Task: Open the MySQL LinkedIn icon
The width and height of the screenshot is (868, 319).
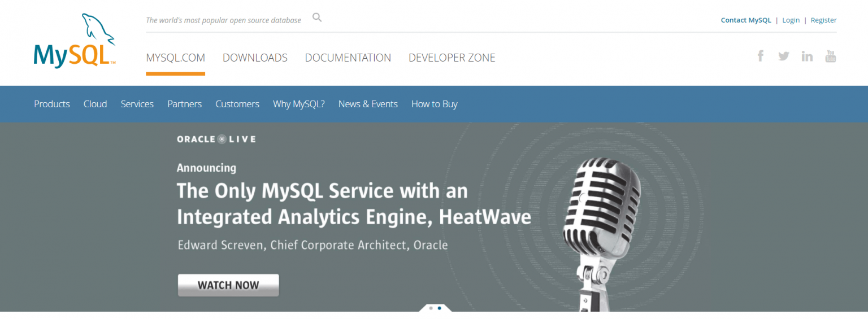Action: pyautogui.click(x=807, y=56)
